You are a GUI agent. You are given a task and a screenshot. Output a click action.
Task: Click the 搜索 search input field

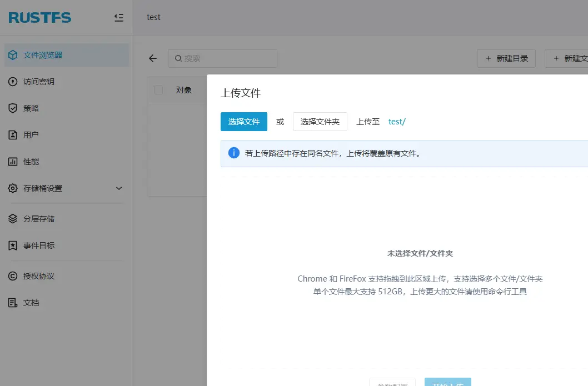tap(222, 58)
